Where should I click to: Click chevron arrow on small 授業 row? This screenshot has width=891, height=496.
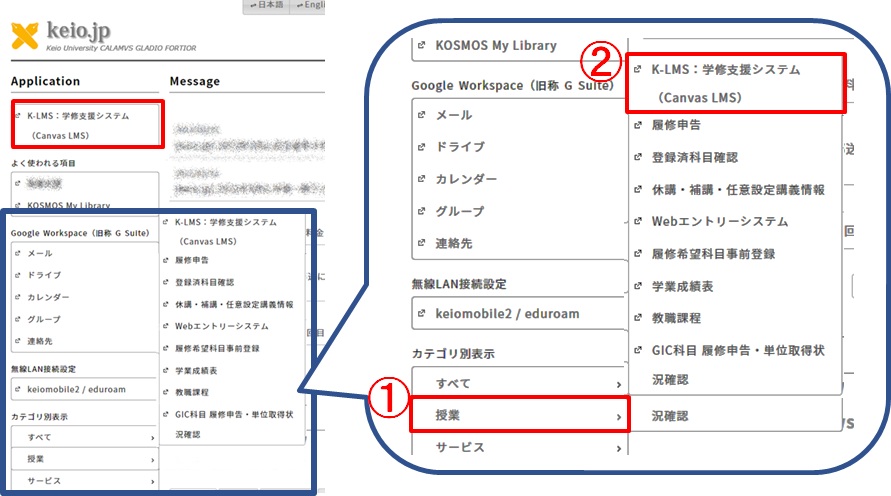(x=153, y=459)
